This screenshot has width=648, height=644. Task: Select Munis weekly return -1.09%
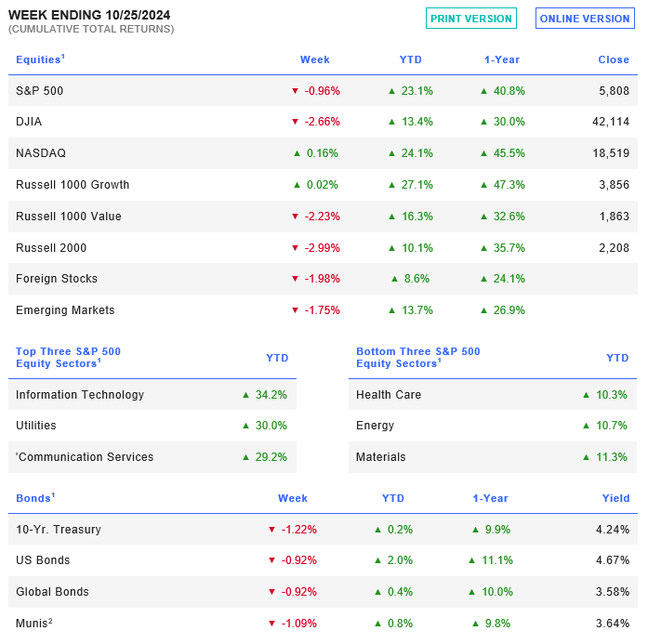(299, 624)
